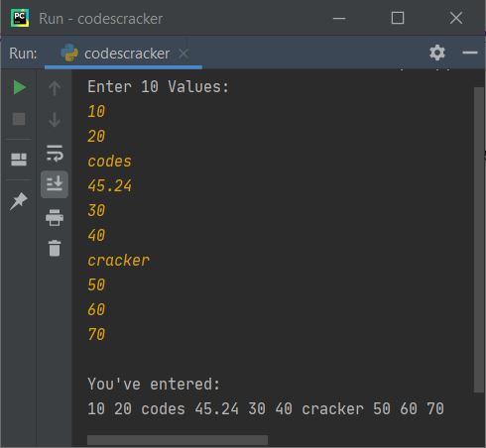Click the input value '70'

(x=96, y=334)
